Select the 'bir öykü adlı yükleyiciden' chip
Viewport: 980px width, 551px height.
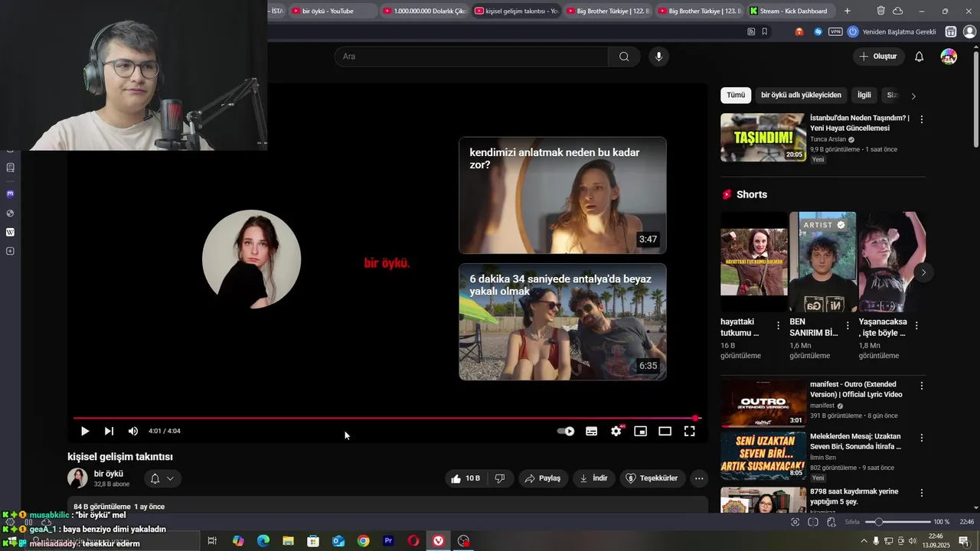[x=801, y=95]
